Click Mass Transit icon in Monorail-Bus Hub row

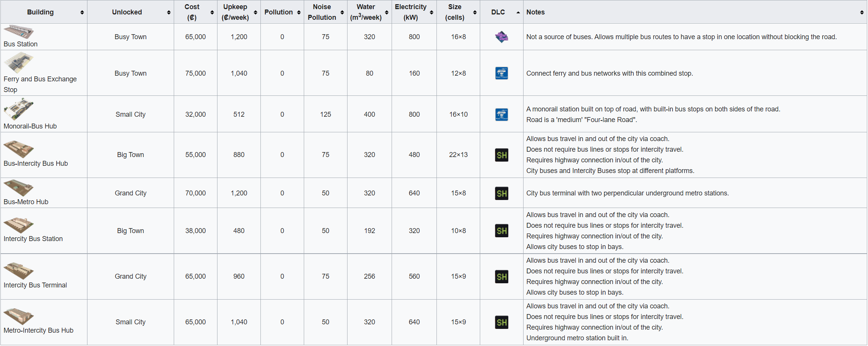(501, 114)
